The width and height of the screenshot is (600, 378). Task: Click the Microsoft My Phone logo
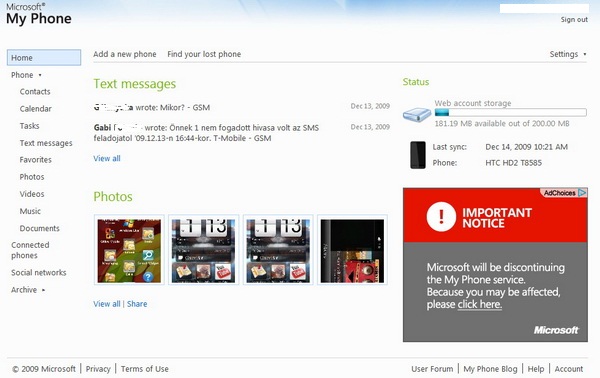pyautogui.click(x=39, y=14)
